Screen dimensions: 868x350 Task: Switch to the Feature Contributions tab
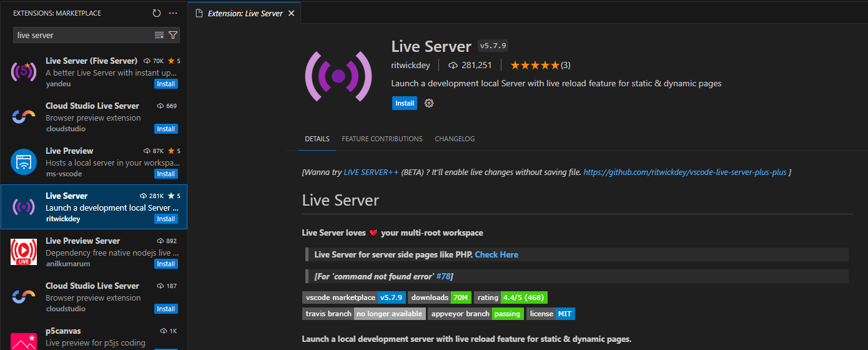(382, 139)
